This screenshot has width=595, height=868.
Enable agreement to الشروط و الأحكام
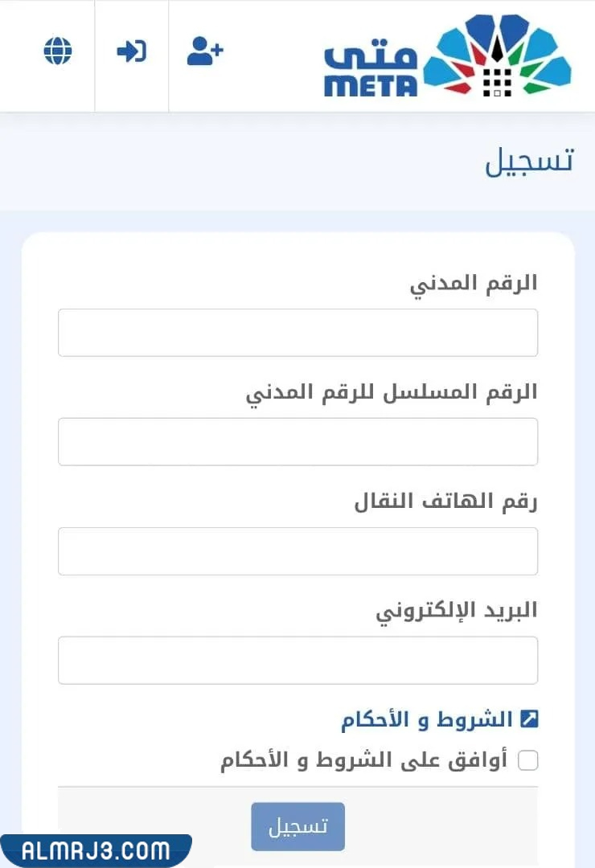pyautogui.click(x=528, y=759)
